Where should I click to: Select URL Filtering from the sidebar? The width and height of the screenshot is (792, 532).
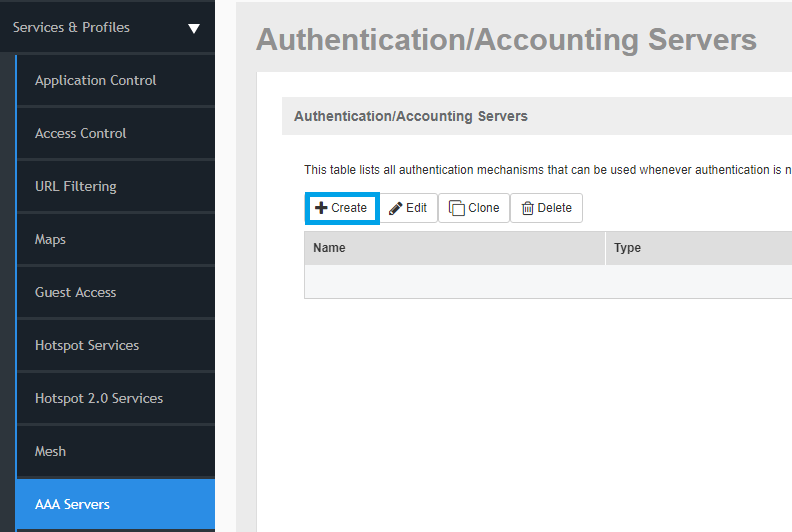76,187
